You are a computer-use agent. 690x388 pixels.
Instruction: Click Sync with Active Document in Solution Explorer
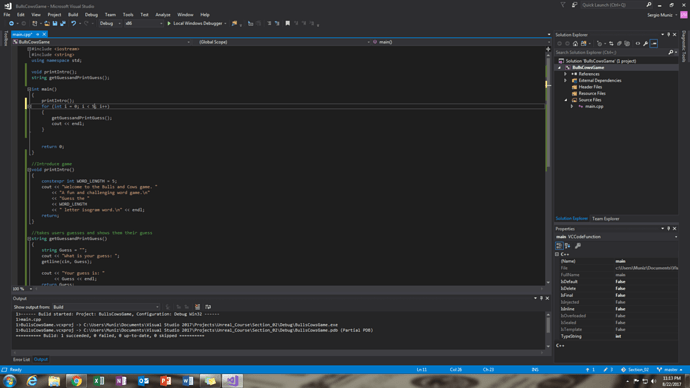coord(611,44)
